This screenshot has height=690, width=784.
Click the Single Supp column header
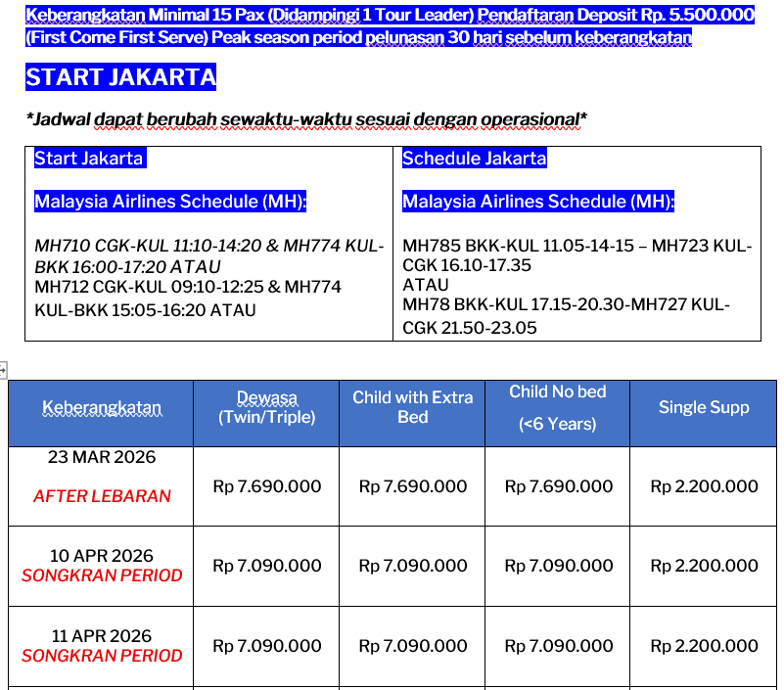coord(704,407)
